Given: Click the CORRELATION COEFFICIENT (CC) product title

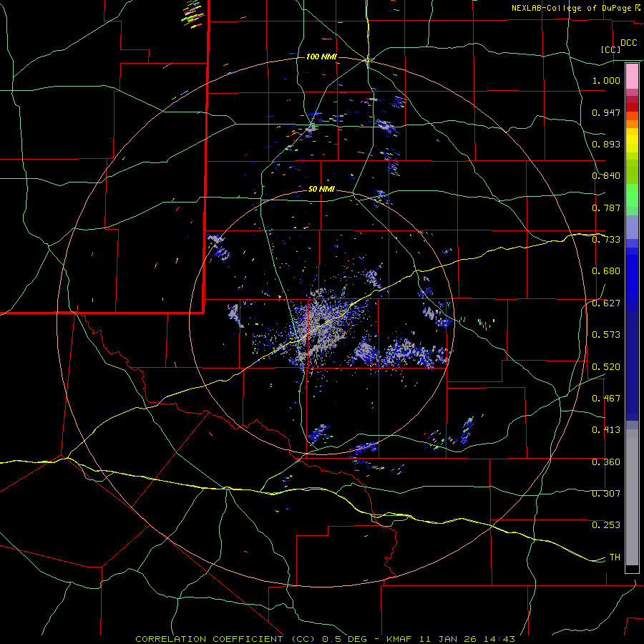Looking at the screenshot, I should 225,639.
